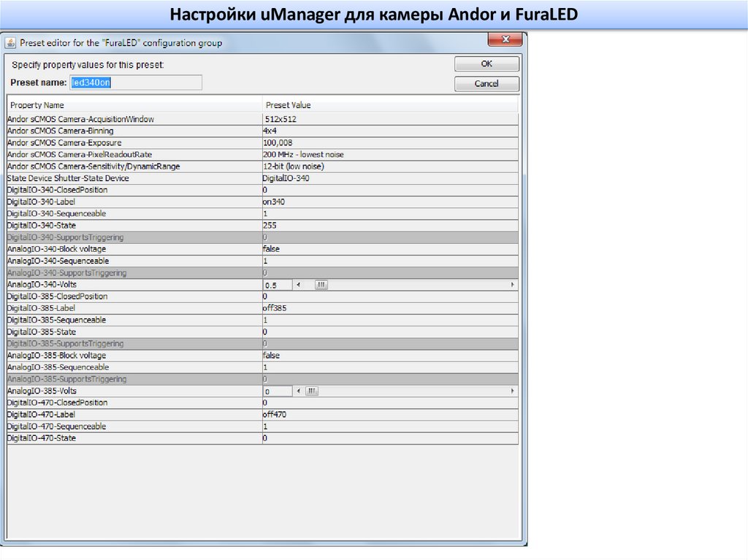Click left arrow of AnalogIO-340-Volts slider
This screenshot has width=748, height=560.
pos(298,285)
